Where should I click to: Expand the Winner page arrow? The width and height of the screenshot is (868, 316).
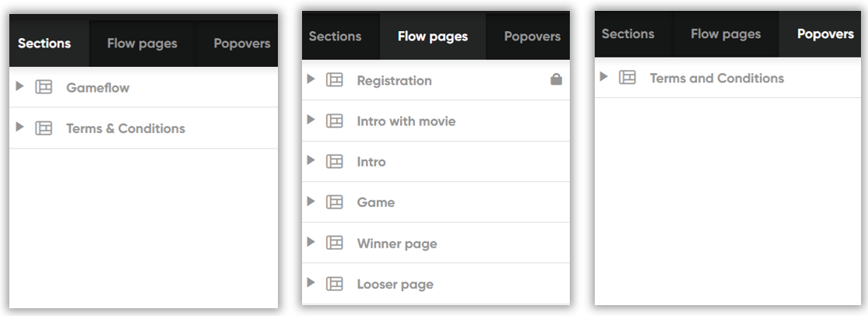(311, 242)
